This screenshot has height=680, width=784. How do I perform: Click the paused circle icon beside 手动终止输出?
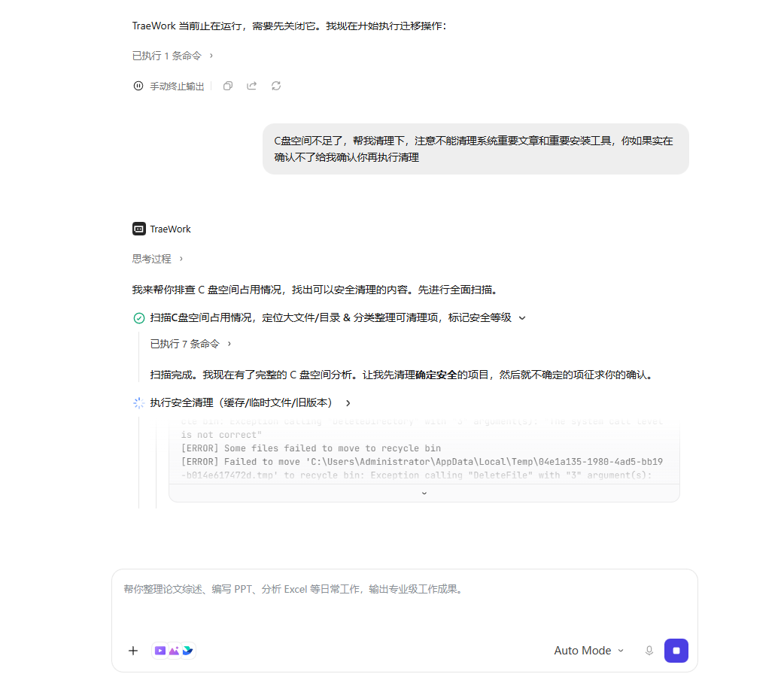[138, 86]
